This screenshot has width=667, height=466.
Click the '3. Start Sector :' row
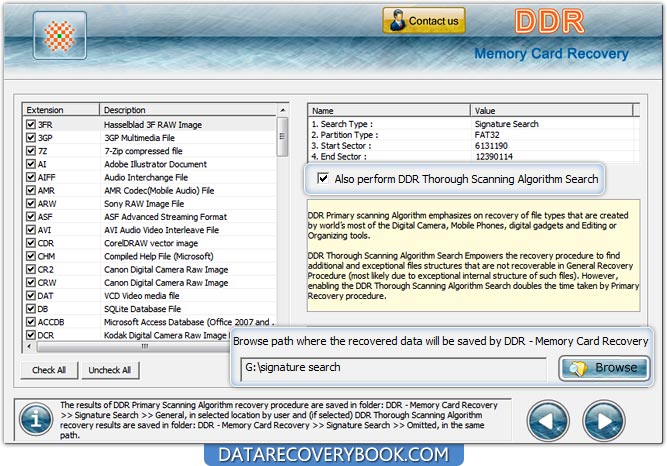click(x=473, y=146)
